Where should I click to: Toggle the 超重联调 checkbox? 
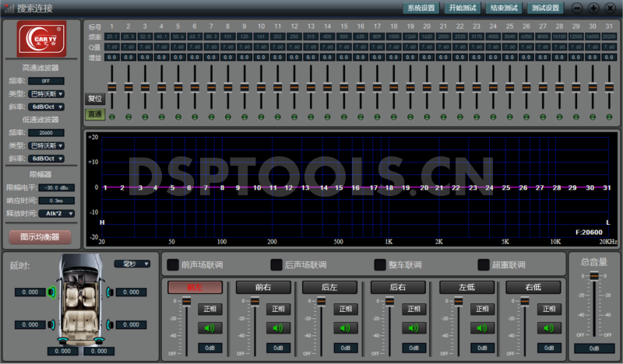[x=484, y=265]
